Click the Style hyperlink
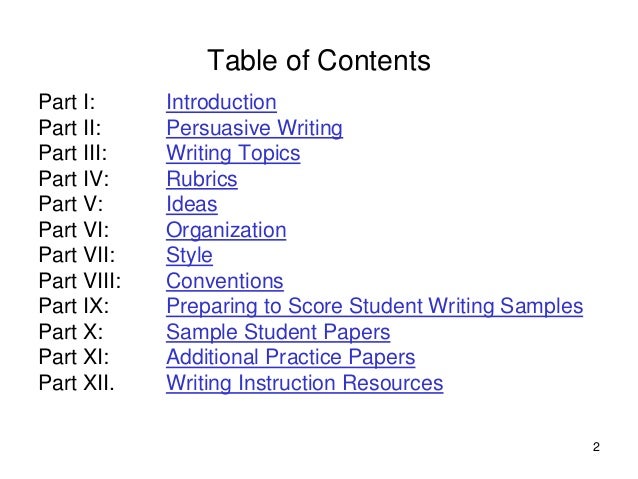638x479 pixels. coord(189,256)
